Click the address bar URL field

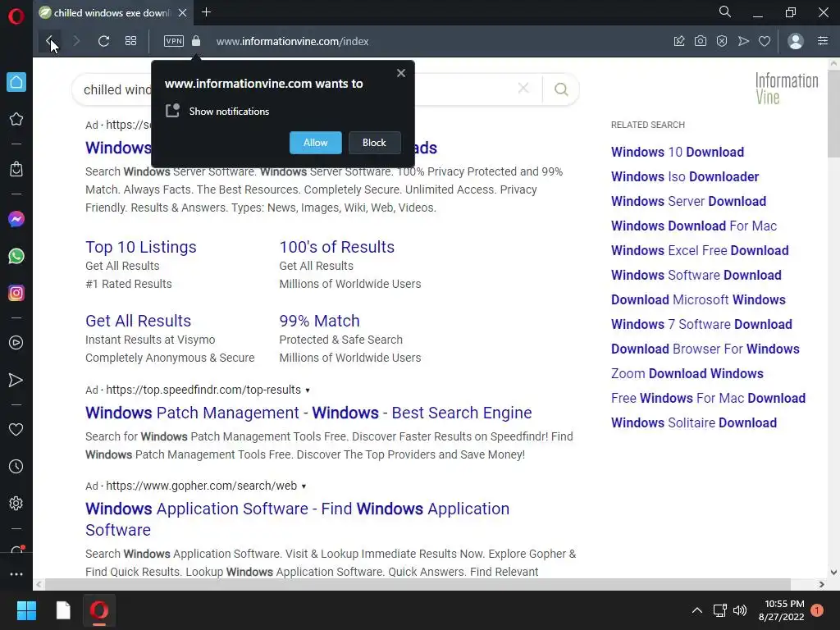coord(293,41)
